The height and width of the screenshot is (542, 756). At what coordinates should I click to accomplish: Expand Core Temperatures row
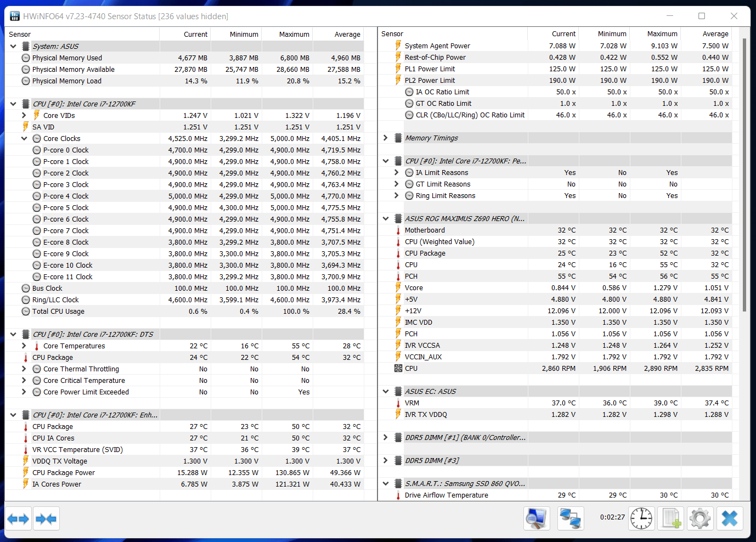coord(24,346)
